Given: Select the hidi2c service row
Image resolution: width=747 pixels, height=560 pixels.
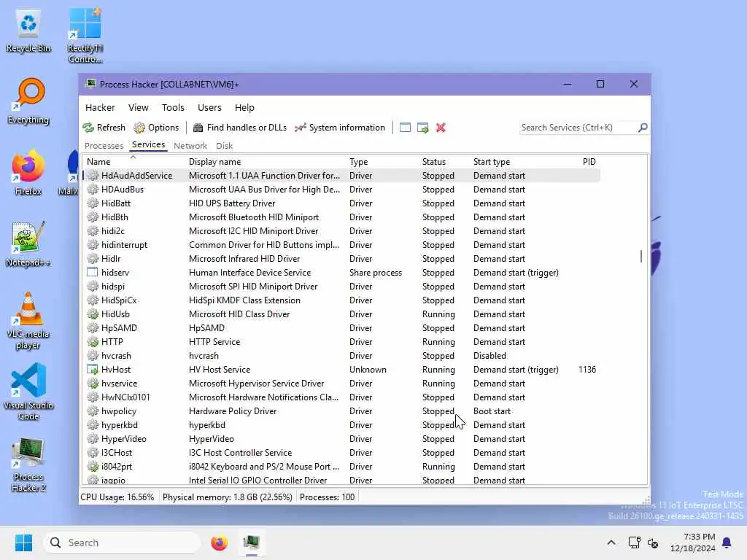Looking at the screenshot, I should coord(341,231).
